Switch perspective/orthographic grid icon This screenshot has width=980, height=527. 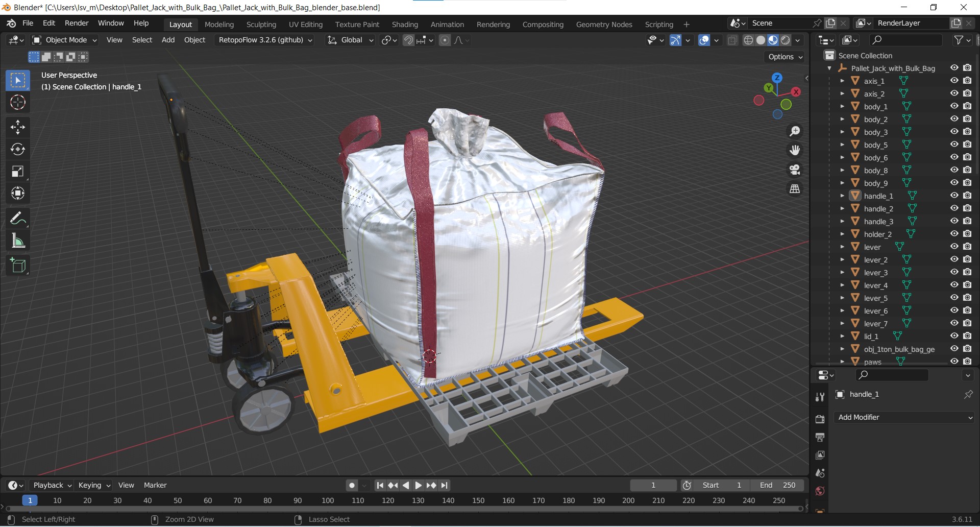coord(795,189)
